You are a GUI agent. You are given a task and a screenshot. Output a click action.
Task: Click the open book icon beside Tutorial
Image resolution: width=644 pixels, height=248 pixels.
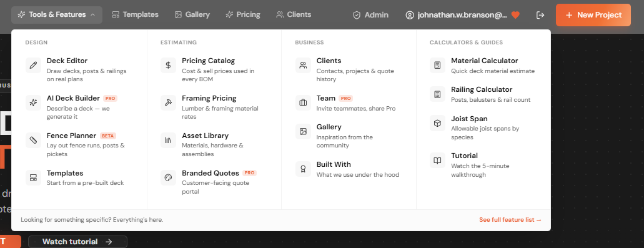click(x=437, y=160)
